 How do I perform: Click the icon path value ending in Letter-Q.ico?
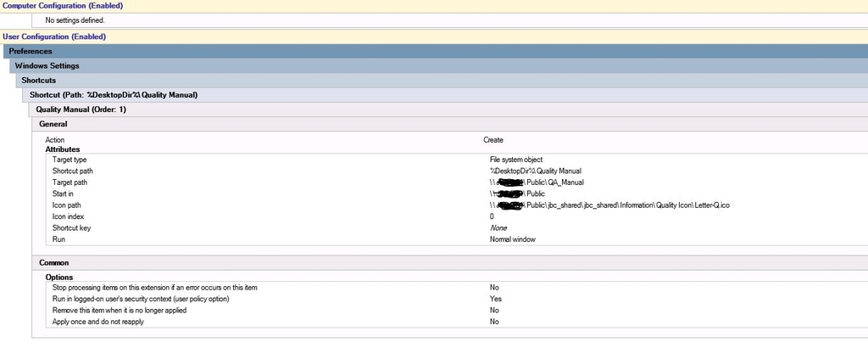point(609,205)
